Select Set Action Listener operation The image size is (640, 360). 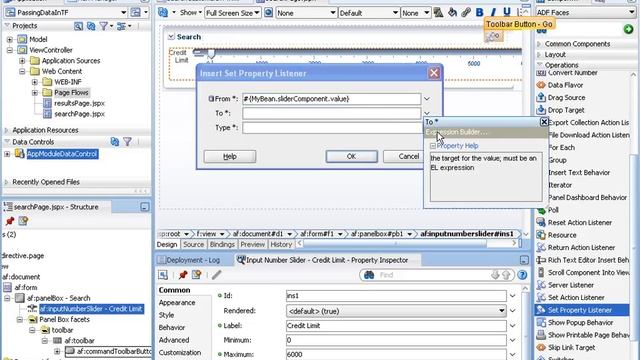(x=576, y=298)
